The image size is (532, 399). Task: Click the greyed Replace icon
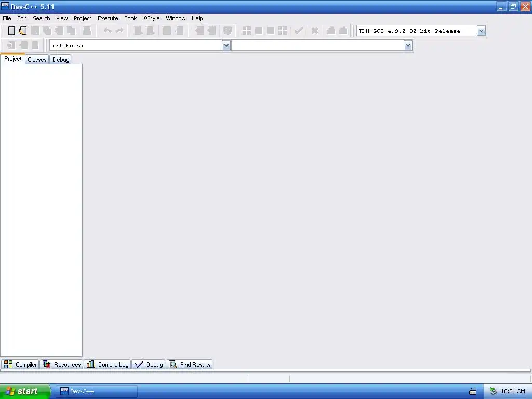point(150,31)
